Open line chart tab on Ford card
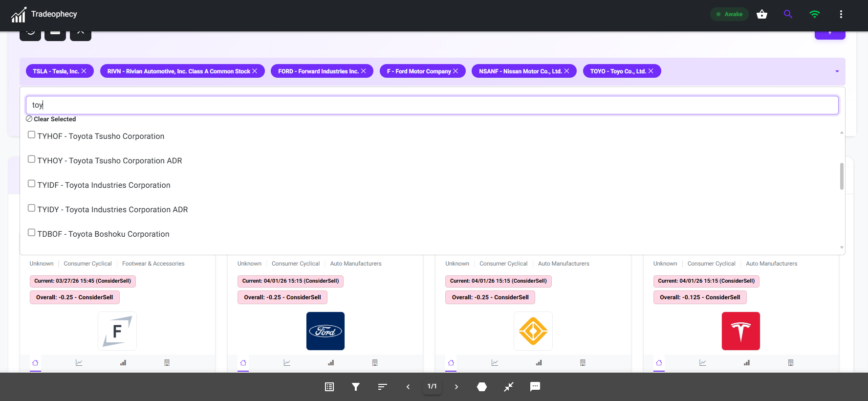 [x=287, y=363]
